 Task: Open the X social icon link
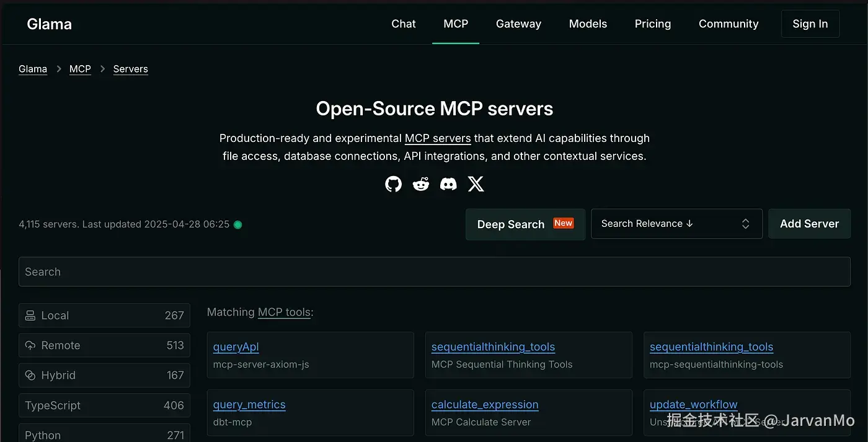476,184
